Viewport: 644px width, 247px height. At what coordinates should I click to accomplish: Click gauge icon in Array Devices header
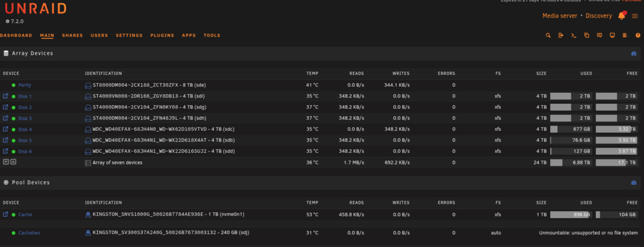633,54
